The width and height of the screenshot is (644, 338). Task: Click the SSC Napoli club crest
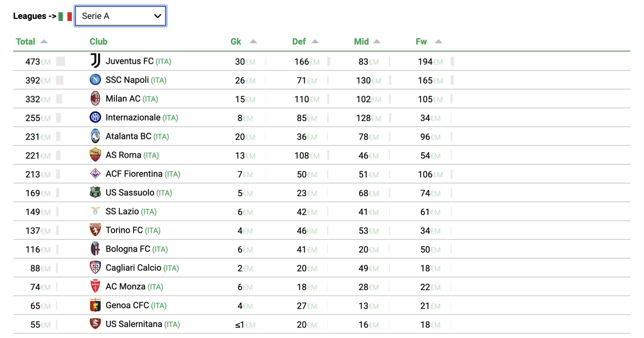pos(95,80)
